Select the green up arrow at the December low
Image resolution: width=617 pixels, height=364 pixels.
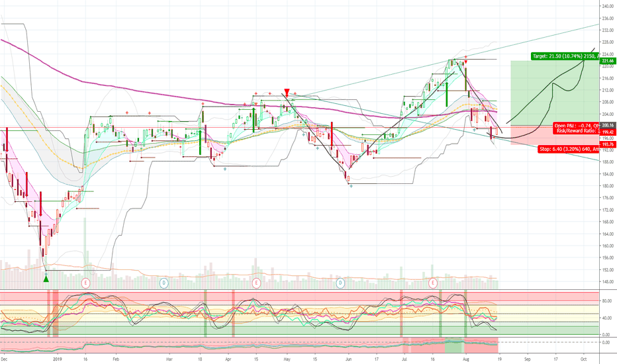pos(46,279)
